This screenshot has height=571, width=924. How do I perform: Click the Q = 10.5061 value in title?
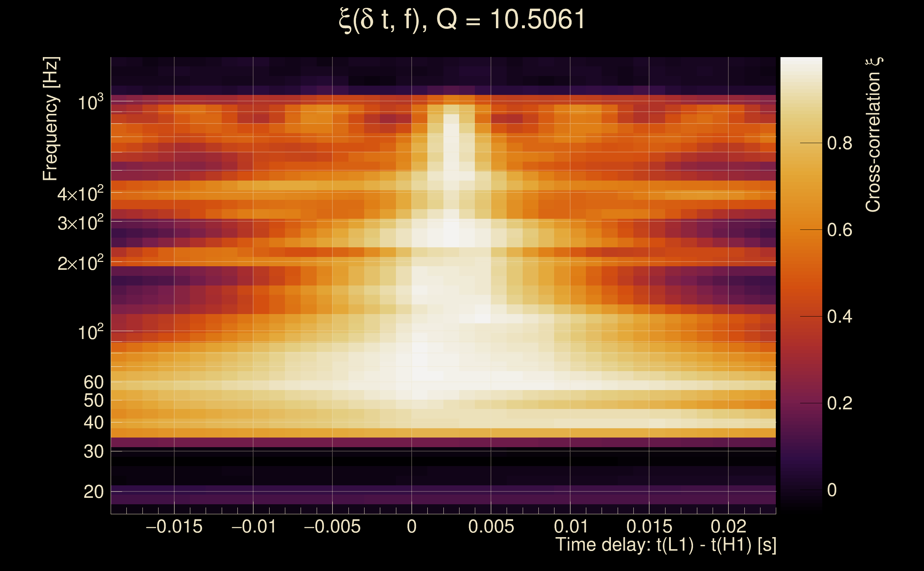point(511,20)
